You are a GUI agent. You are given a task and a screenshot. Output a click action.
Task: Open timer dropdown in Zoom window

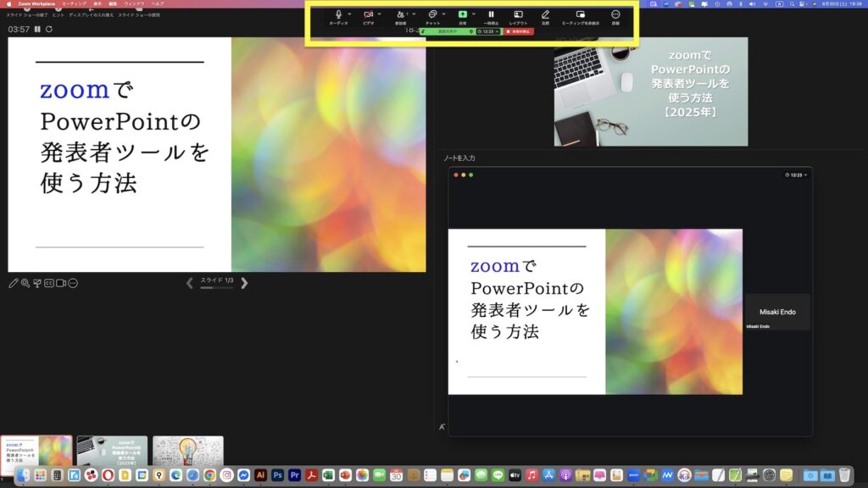click(x=796, y=175)
